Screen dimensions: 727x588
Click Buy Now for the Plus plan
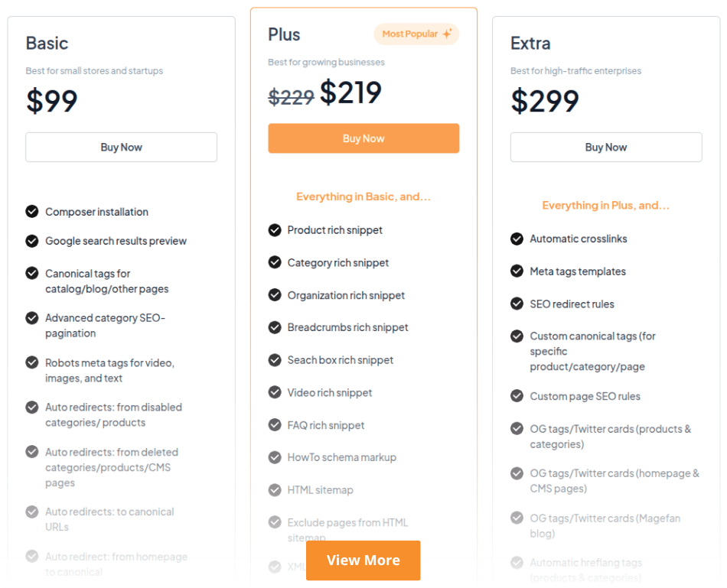[363, 138]
